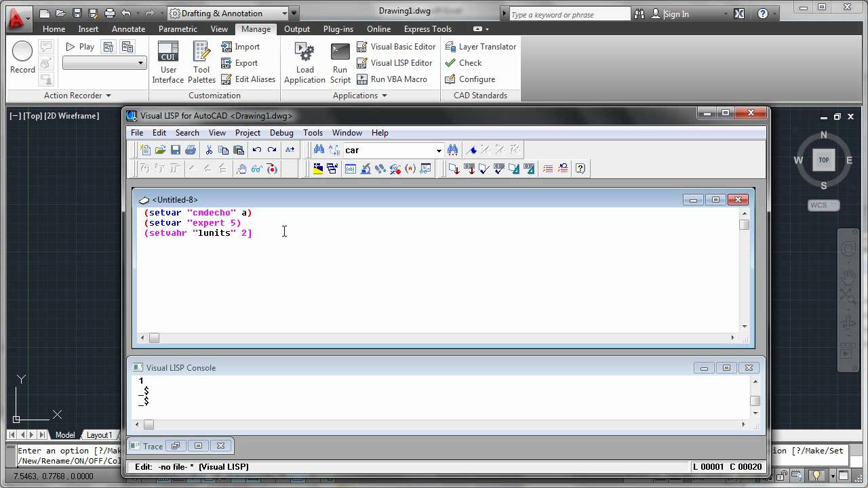
Task: Expand the Action Recorder panel
Action: 77,96
